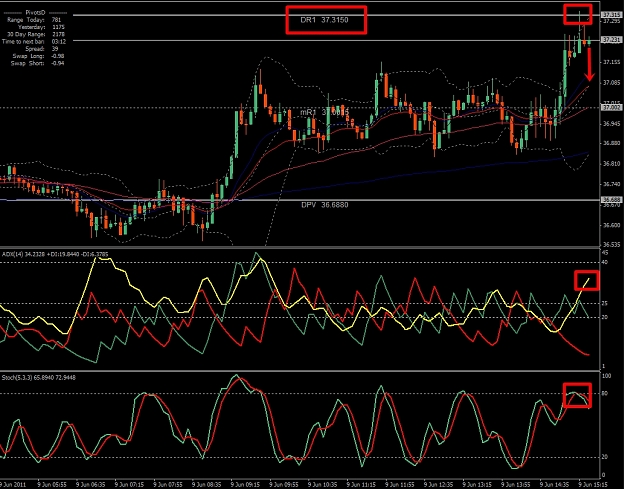Click the '9 Jun 11:15' time label
The image size is (625, 489).
pos(361,485)
